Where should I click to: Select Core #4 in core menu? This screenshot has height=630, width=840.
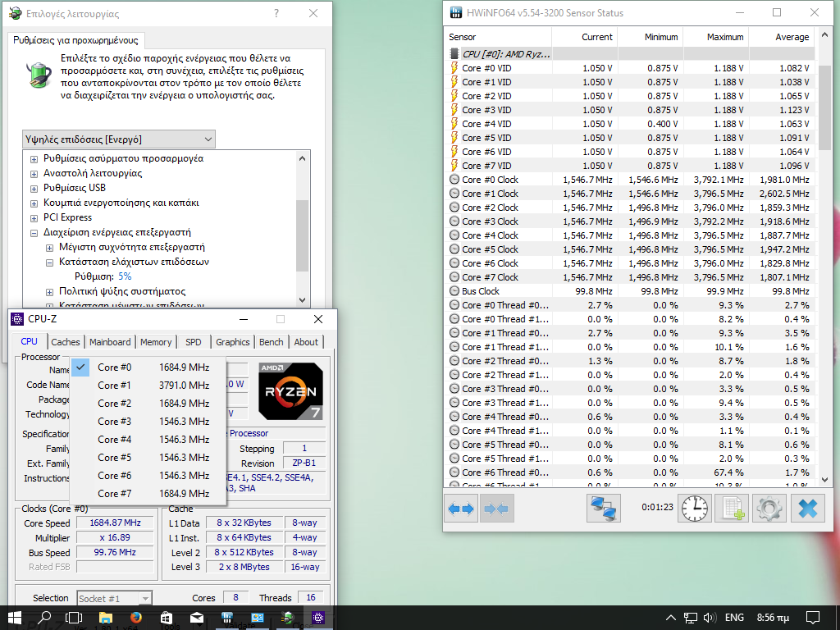click(148, 440)
